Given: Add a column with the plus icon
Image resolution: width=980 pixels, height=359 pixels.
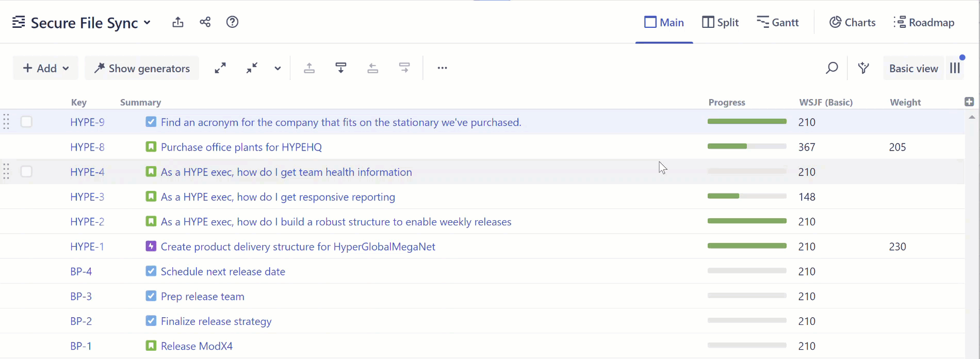Looking at the screenshot, I should coord(969,102).
